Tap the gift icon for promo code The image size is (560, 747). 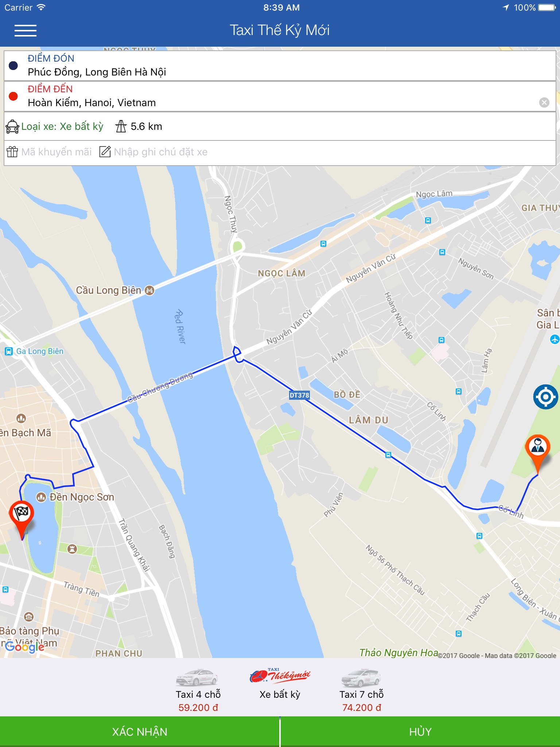pos(12,152)
